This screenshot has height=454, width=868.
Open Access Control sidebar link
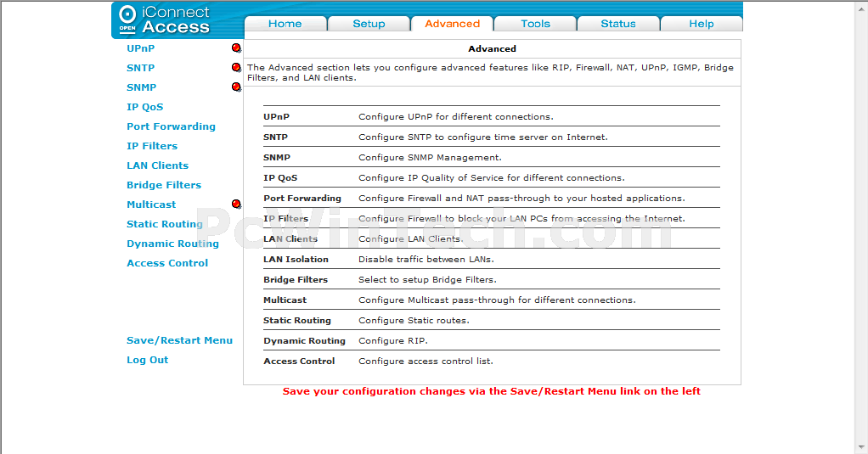coord(167,263)
